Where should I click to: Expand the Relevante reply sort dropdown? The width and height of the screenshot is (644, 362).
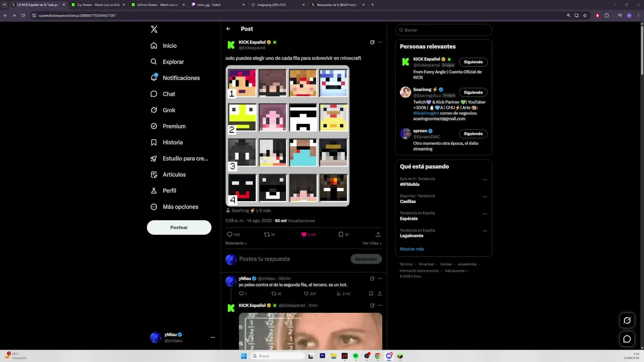click(x=236, y=243)
